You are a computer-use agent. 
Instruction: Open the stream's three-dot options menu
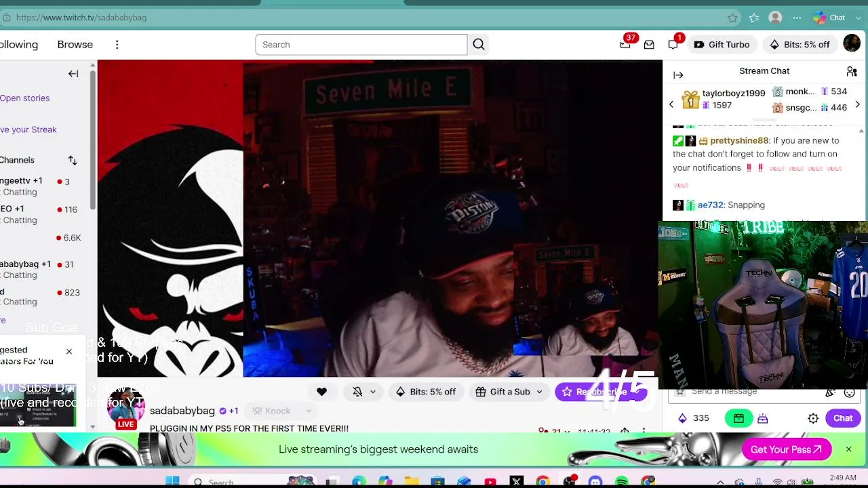pos(644,431)
